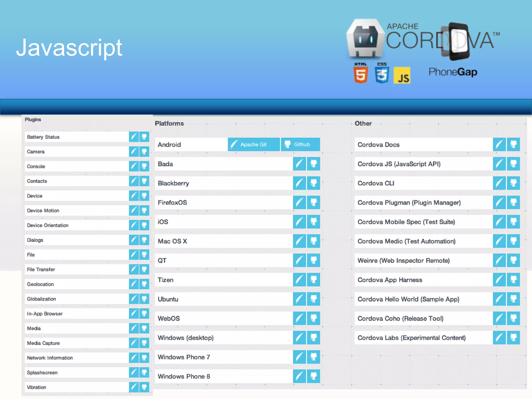Click Github icon for Windows Phone 8
This screenshot has height=399, width=532.
click(x=314, y=376)
